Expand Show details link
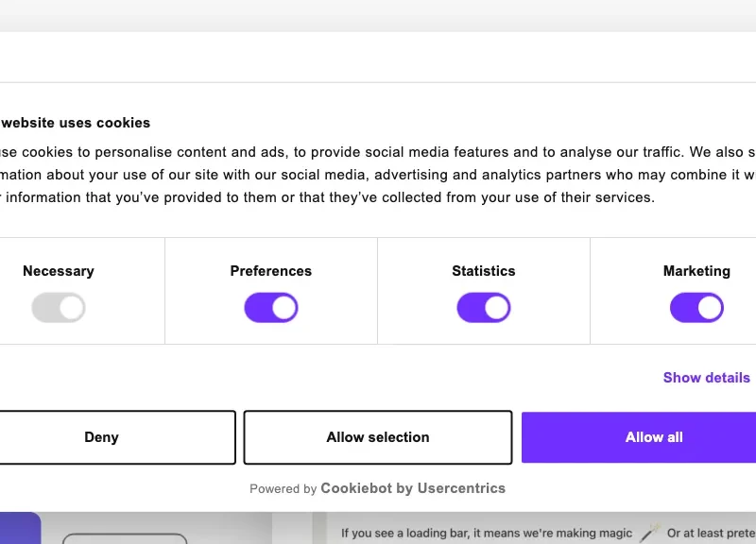Screen dimensions: 756x544 (707, 377)
